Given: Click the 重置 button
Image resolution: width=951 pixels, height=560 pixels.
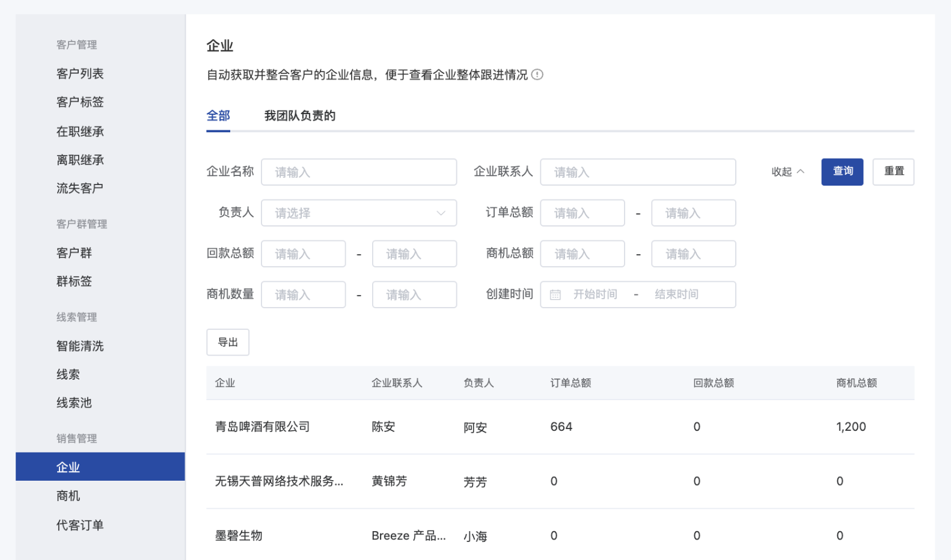Looking at the screenshot, I should coord(893,172).
